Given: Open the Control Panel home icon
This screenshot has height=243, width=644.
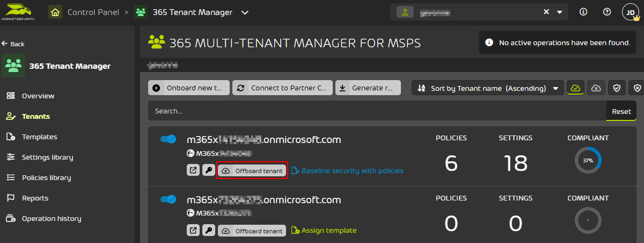Looking at the screenshot, I should (55, 12).
